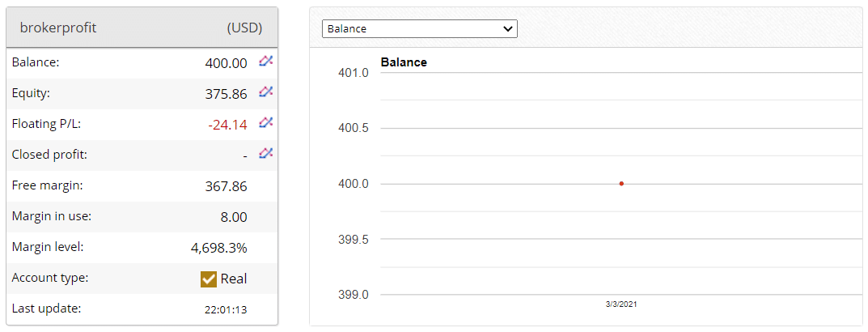Screen dimensions: 868x332
Task: Select the 4,698.3% margin level value
Action: [219, 248]
